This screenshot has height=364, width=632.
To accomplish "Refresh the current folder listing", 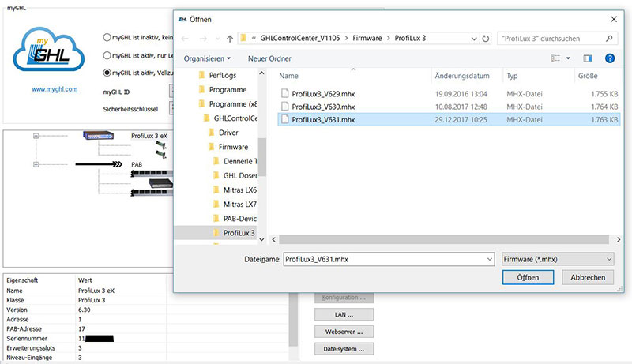I will pos(487,37).
